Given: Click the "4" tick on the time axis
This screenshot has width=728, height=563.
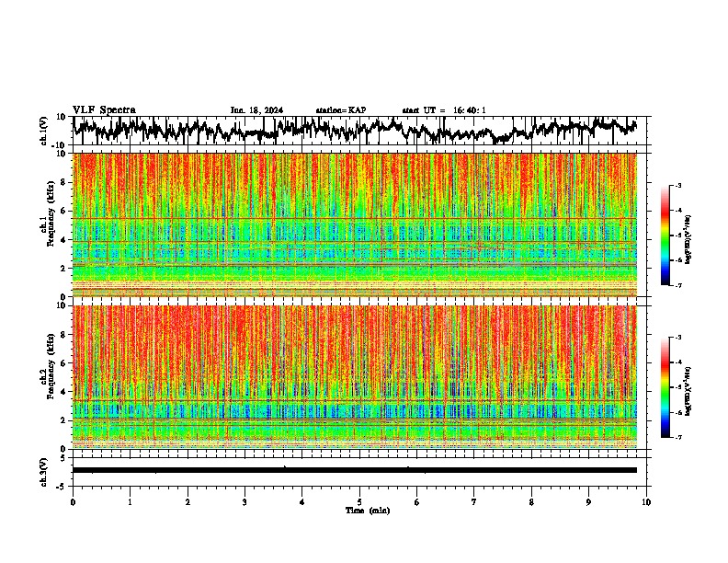Looking at the screenshot, I should [302, 502].
